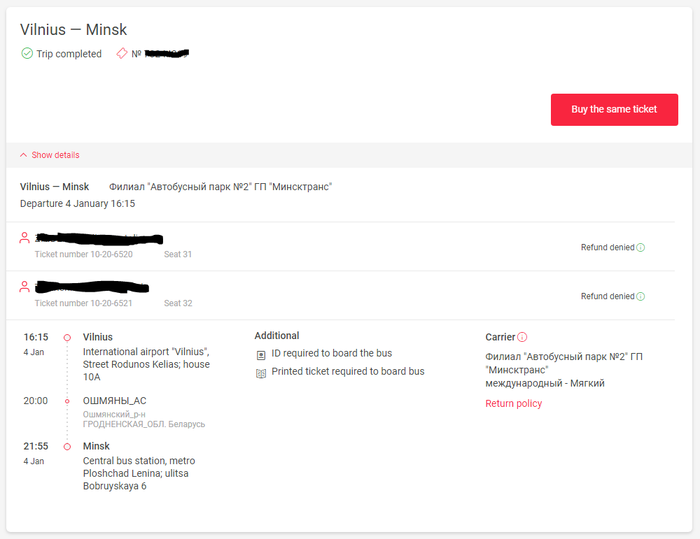Click ticket number 10-20-6521 row
Image resolution: width=700 pixels, height=539 pixels.
click(84, 303)
